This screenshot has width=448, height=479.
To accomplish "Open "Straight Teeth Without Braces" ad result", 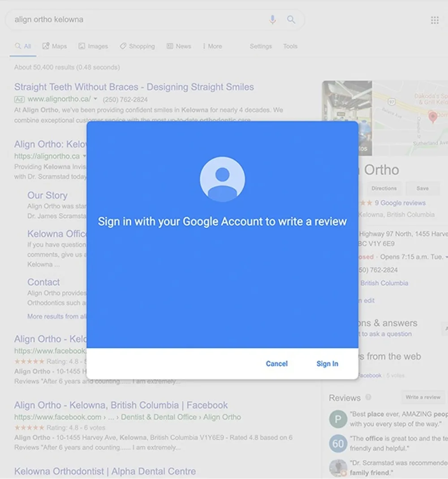I will (x=134, y=87).
